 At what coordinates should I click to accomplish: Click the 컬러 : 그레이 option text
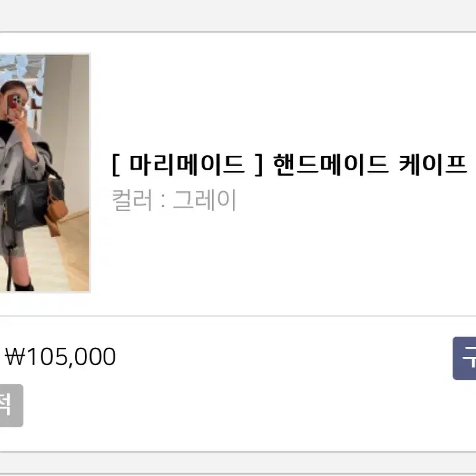point(174,200)
